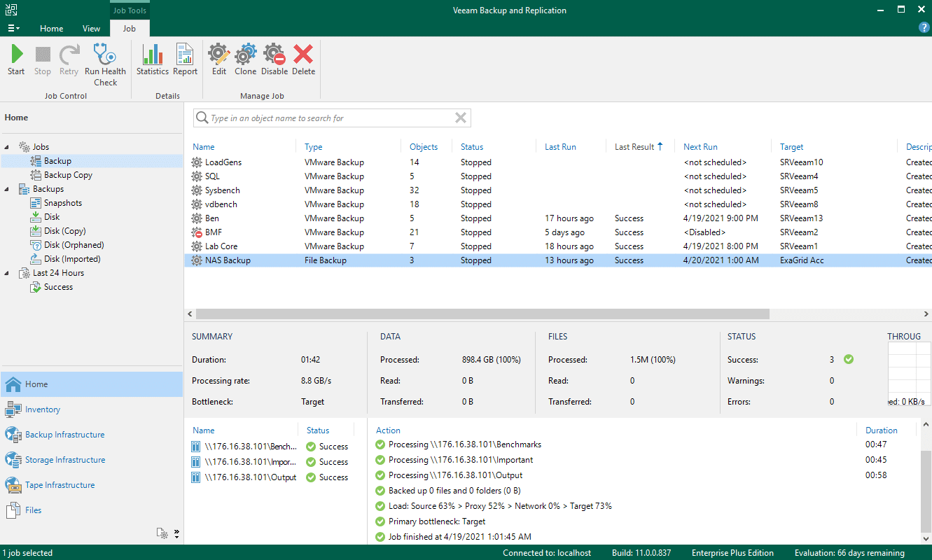This screenshot has width=932, height=560.
Task: Select Success under Last 24 Hours
Action: (x=58, y=287)
